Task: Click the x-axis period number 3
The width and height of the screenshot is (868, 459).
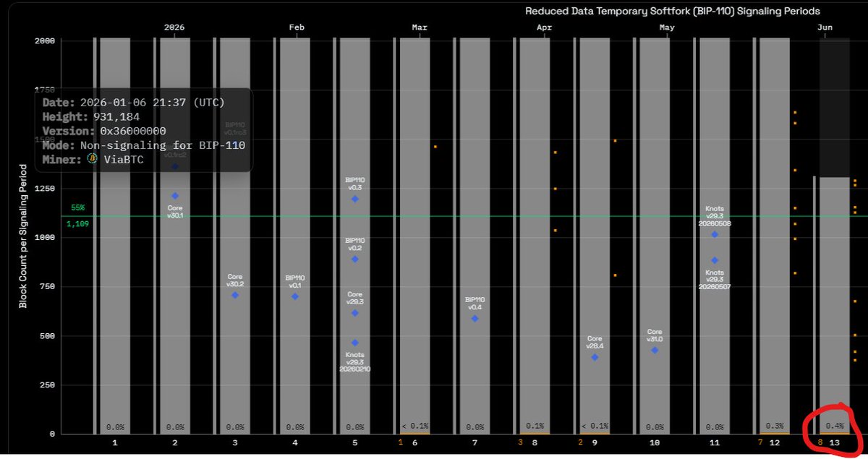Action: click(235, 442)
